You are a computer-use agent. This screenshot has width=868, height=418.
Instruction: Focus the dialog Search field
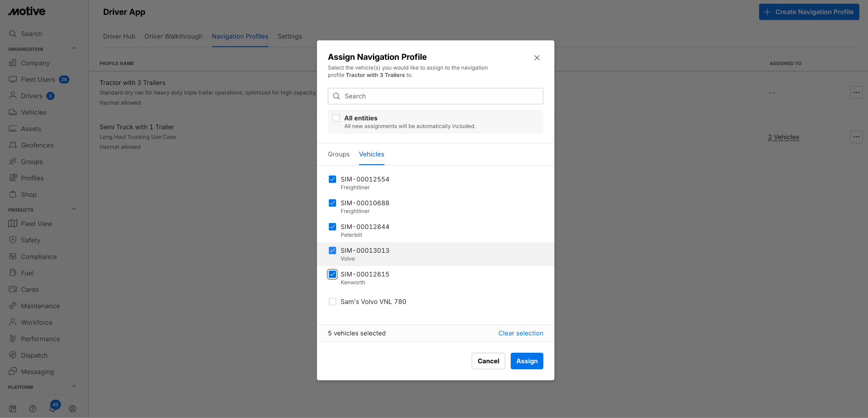436,96
